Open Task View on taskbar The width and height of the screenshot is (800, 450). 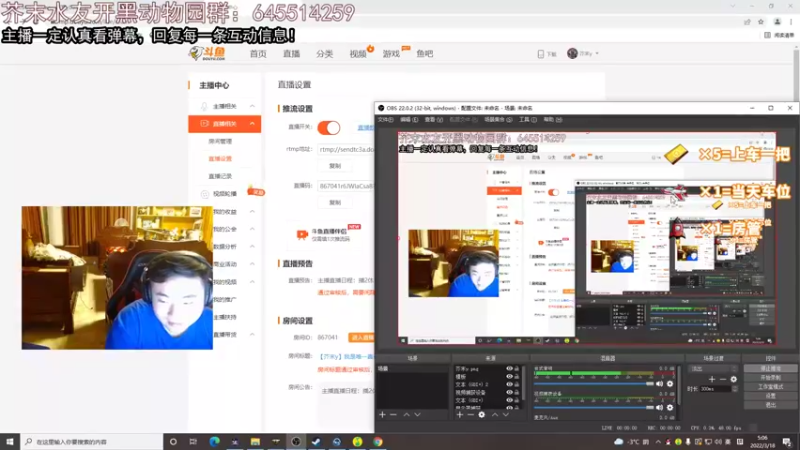tap(193, 441)
